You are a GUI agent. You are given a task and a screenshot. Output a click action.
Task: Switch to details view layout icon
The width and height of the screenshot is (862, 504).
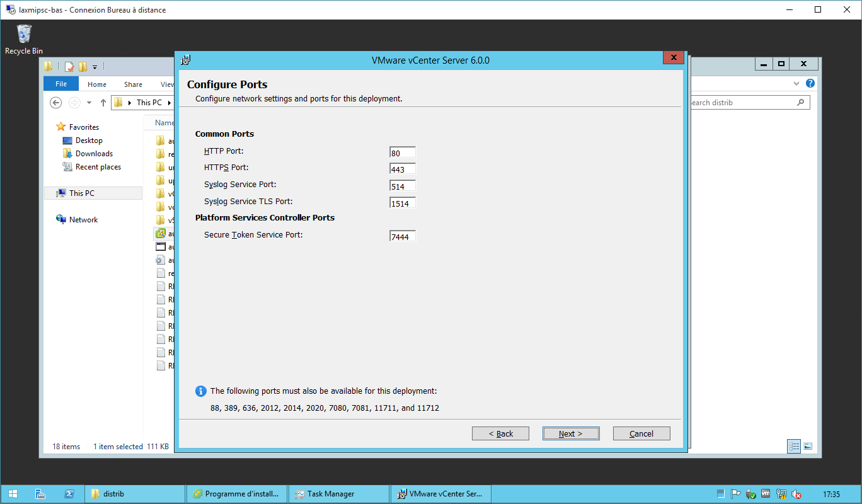point(794,446)
